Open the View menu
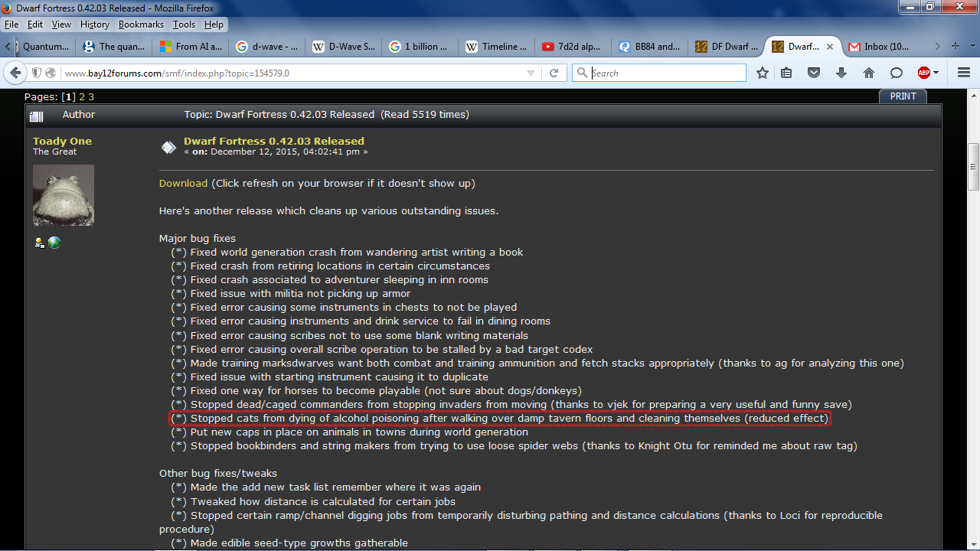Image resolution: width=980 pixels, height=551 pixels. [61, 24]
